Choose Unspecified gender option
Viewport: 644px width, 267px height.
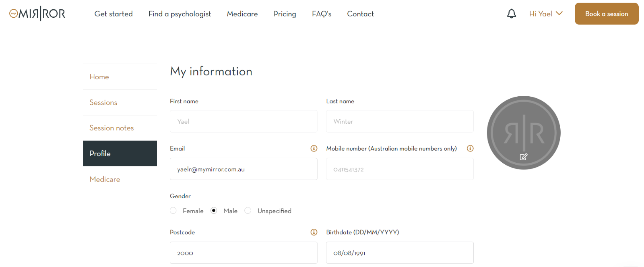(x=248, y=211)
